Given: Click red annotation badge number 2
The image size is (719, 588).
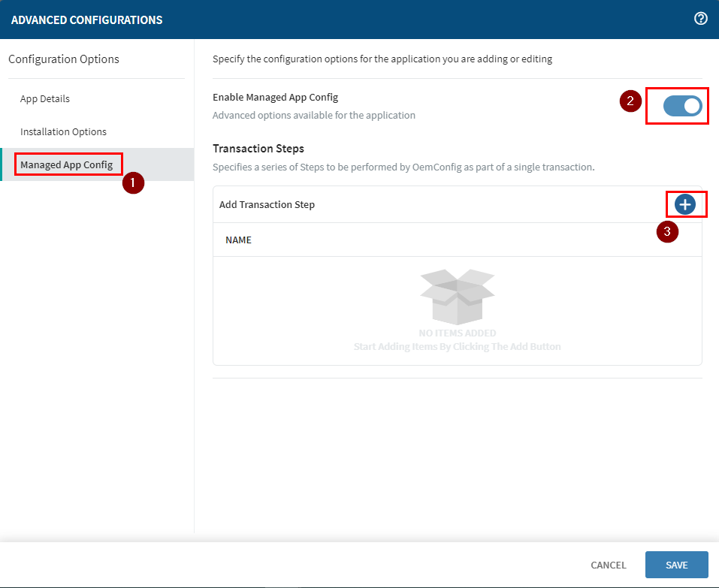Looking at the screenshot, I should coord(630,101).
